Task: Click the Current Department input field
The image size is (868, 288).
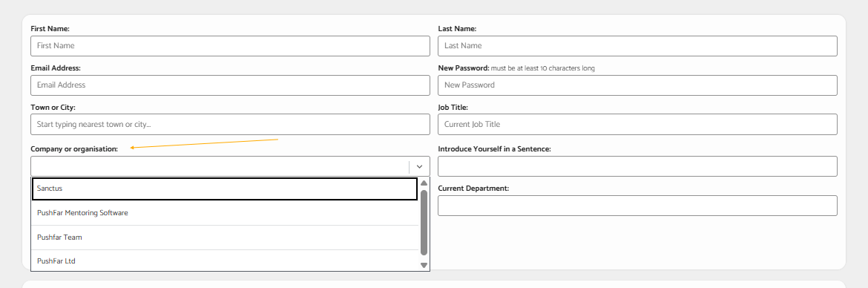Action: click(637, 206)
